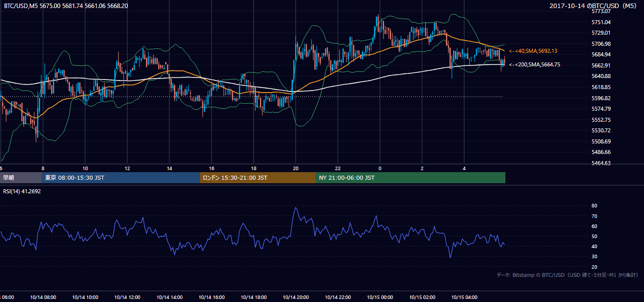This screenshot has width=644, height=302.
Task: Click the 10/14 20:00 date axis label
Action: tap(295, 297)
